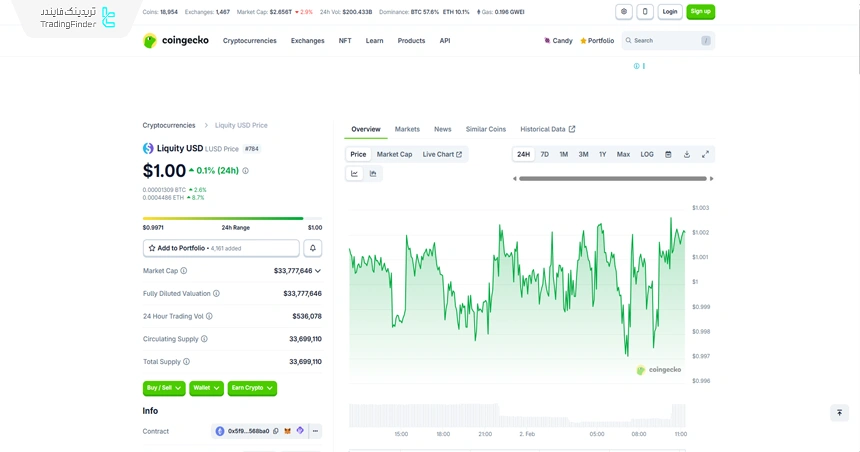Click the MetaMask fox icon
Image resolution: width=860 pixels, height=452 pixels.
[288, 431]
